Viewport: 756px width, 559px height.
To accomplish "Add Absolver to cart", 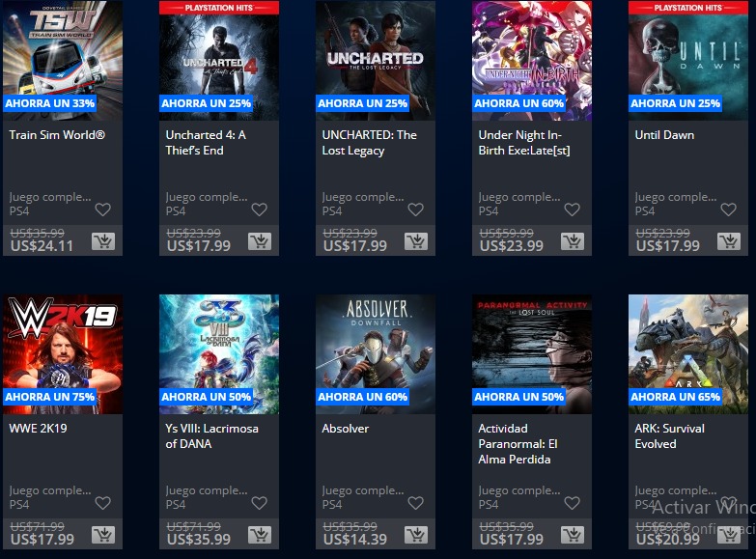I will [416, 535].
